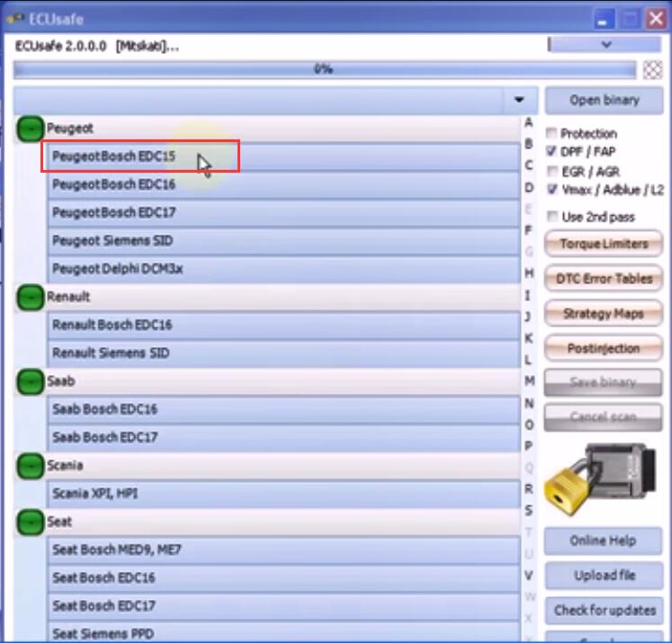
Task: Jump to letter P in index
Action: pyautogui.click(x=529, y=446)
